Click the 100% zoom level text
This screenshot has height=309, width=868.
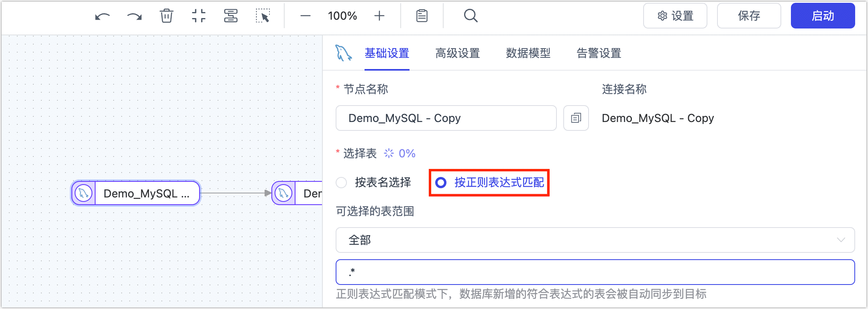(342, 16)
